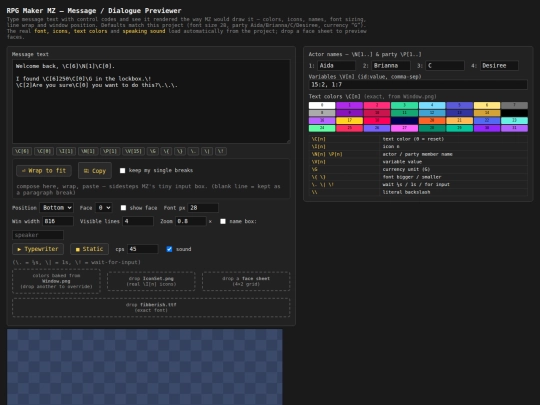Click the face sheet drop zone
540x405 pixels.
[246, 281]
